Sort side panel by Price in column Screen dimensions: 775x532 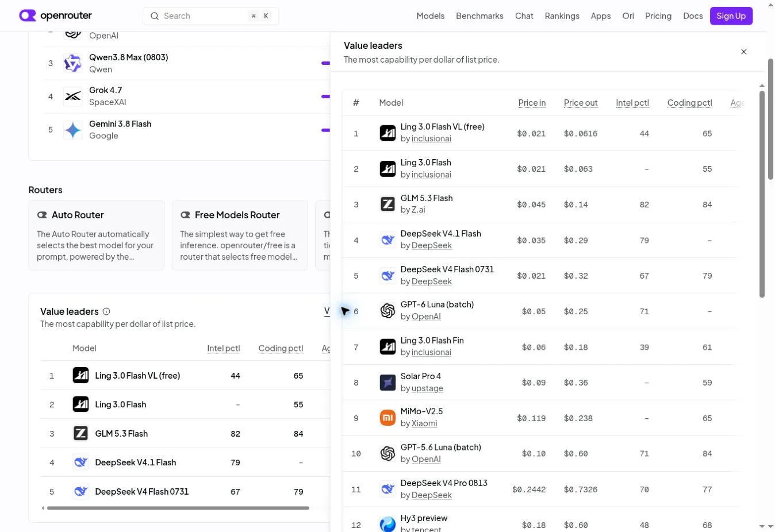pos(532,103)
